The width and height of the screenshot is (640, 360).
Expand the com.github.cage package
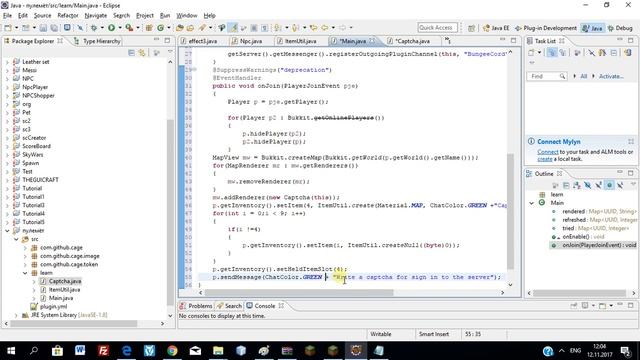25,248
